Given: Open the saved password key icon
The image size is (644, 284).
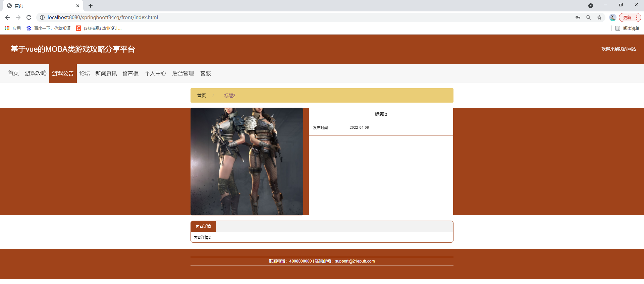Looking at the screenshot, I should (578, 17).
